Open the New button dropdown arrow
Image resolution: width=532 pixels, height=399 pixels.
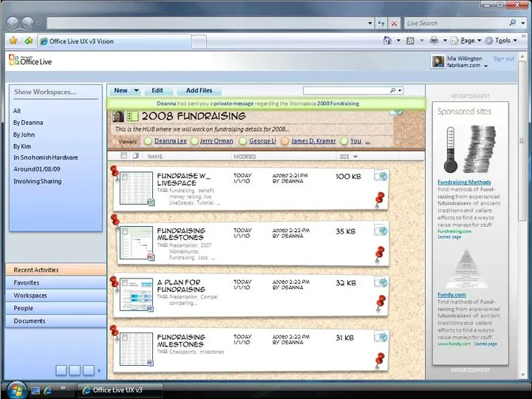click(x=136, y=91)
